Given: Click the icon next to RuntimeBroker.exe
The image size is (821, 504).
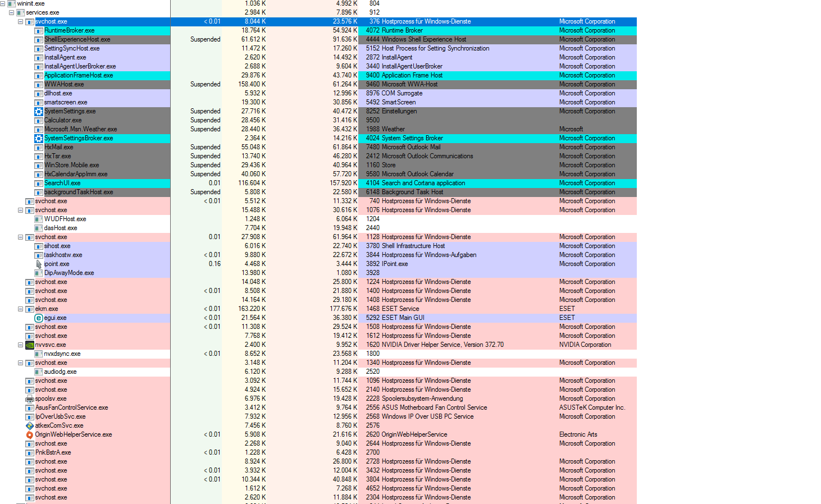Looking at the screenshot, I should click(39, 30).
